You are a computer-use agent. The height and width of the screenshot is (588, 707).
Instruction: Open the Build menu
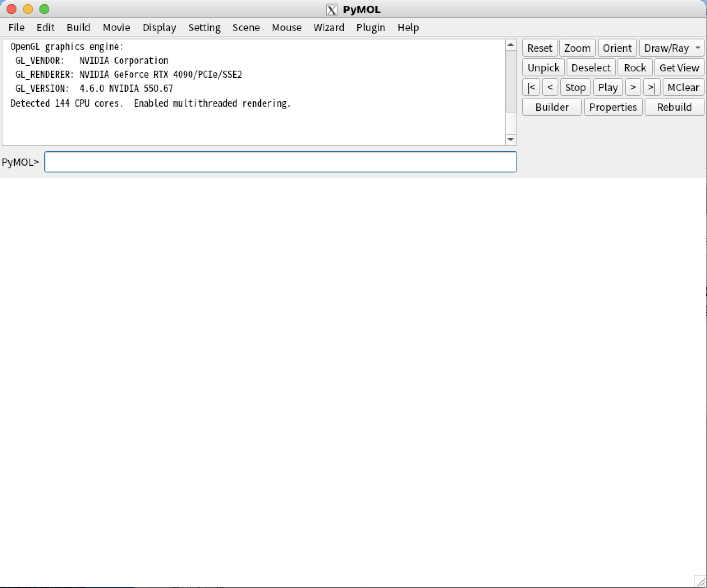[x=78, y=28]
